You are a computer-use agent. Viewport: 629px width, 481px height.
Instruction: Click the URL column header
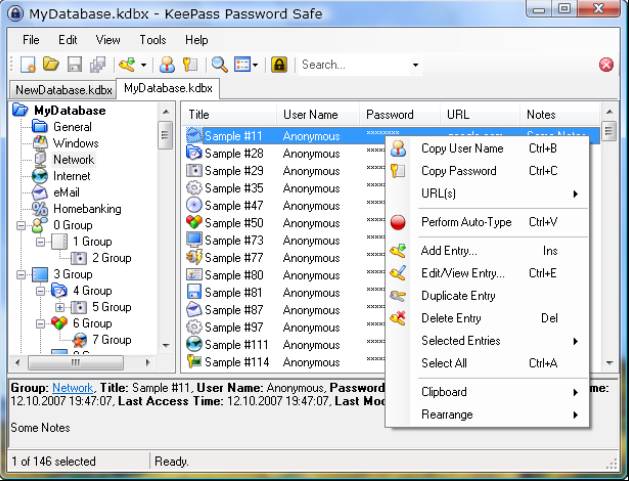coord(480,115)
